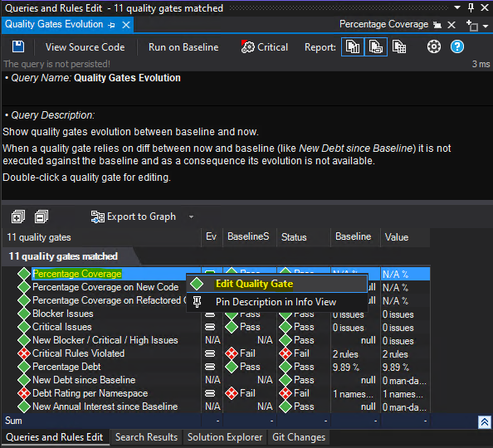Viewport: 493px width, 448px height.
Task: Click the auto-hide pin icon in title bar
Action: point(471,7)
